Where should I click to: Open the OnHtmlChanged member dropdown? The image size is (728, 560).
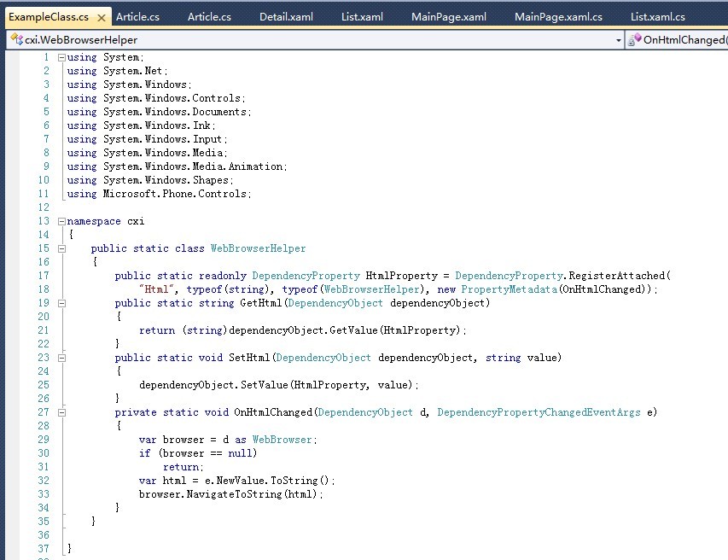pyautogui.click(x=677, y=40)
